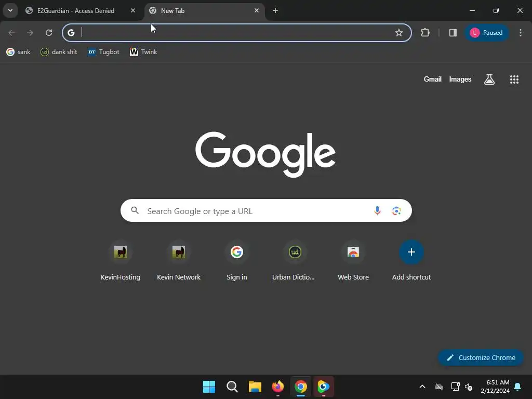
Task: Open the Google apps grid
Action: (514, 79)
